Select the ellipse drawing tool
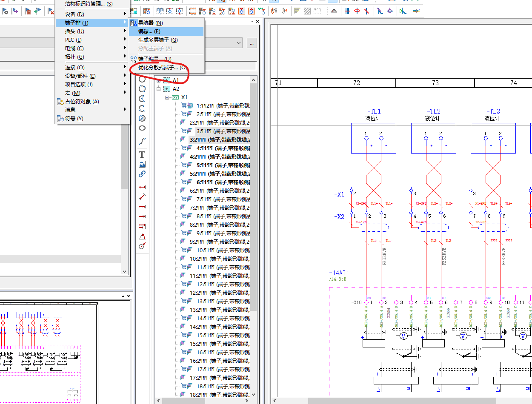The width and height of the screenshot is (532, 404). (x=142, y=128)
